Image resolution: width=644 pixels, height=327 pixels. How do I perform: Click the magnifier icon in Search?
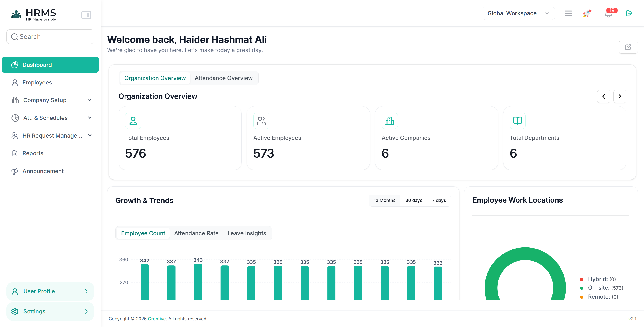[x=15, y=37]
